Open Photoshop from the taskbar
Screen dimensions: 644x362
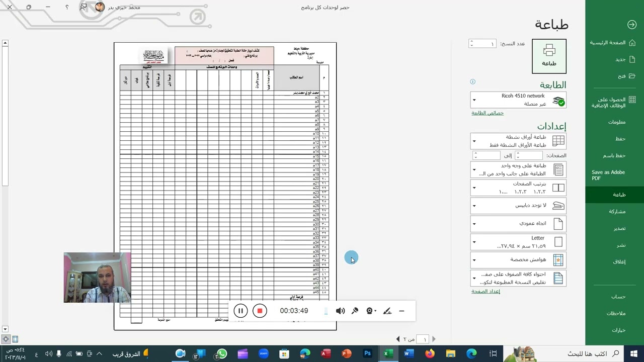pos(368,353)
